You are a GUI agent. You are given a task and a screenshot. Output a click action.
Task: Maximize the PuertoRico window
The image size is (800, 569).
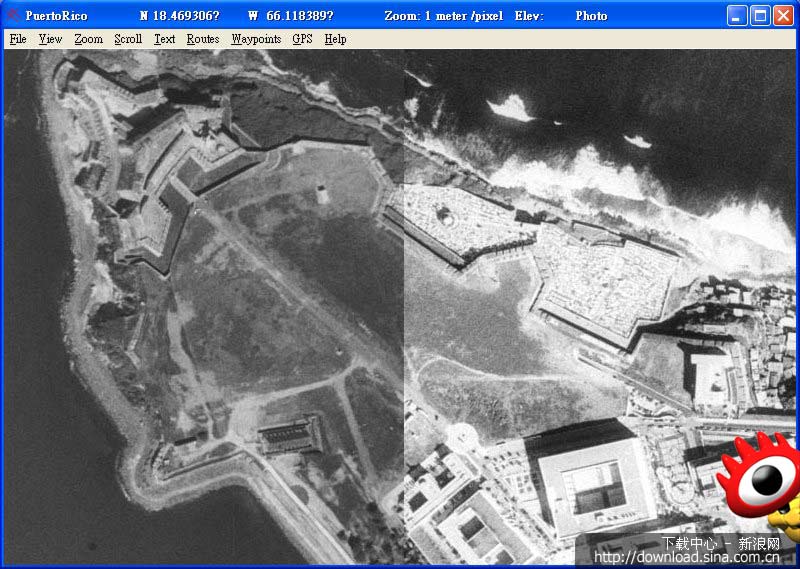click(x=760, y=16)
